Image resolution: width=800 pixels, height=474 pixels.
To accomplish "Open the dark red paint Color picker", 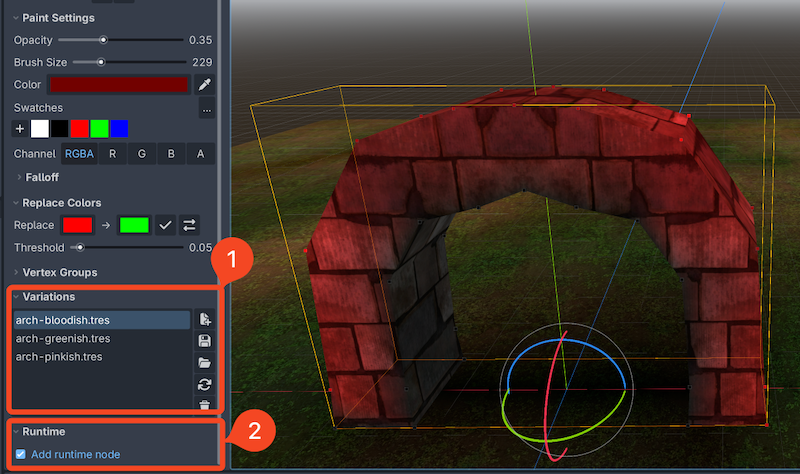I will pyautogui.click(x=119, y=85).
